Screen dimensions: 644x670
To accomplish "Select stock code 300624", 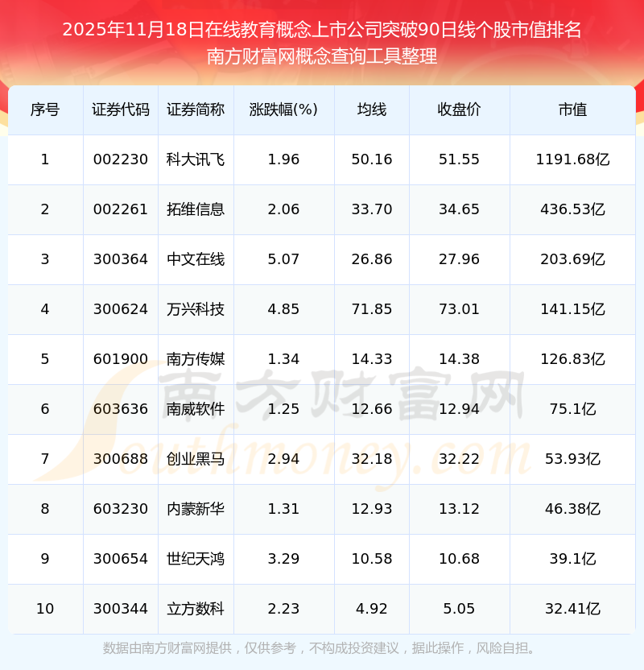I will [x=121, y=309].
